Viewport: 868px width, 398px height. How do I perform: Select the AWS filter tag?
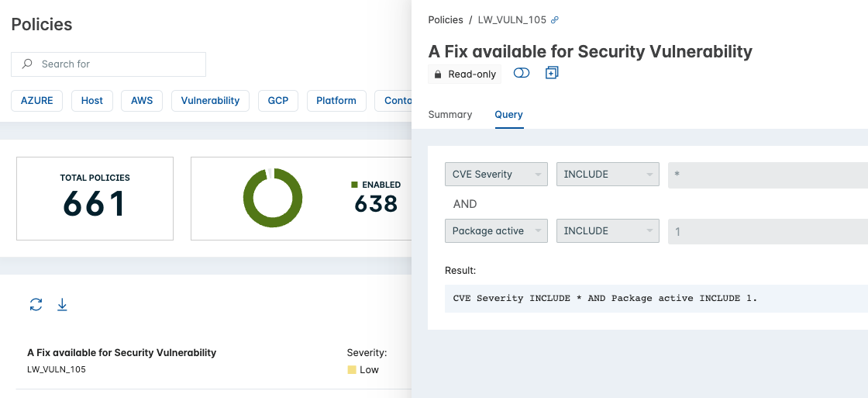tap(142, 101)
